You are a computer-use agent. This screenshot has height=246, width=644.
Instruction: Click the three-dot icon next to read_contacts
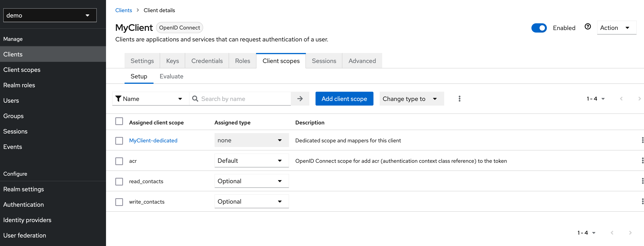(641, 181)
